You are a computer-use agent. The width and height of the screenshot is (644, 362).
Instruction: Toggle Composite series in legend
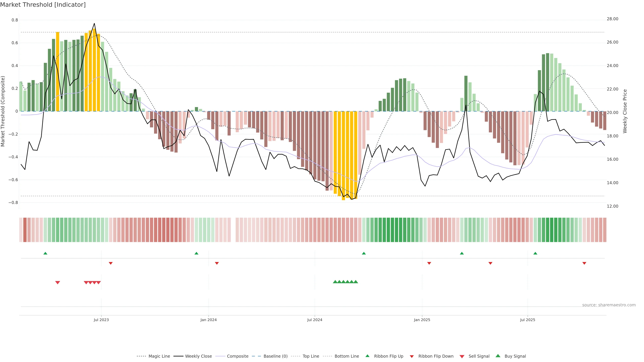click(x=237, y=356)
